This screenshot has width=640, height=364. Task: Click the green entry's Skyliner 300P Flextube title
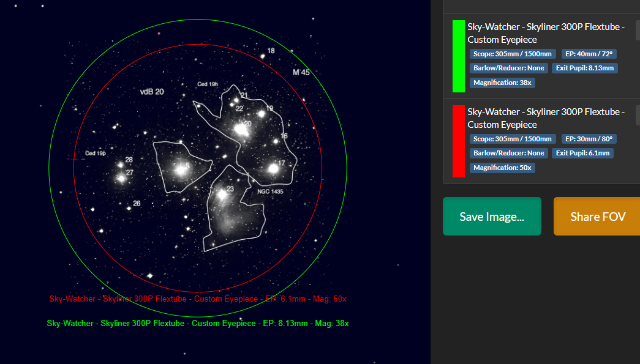click(546, 33)
